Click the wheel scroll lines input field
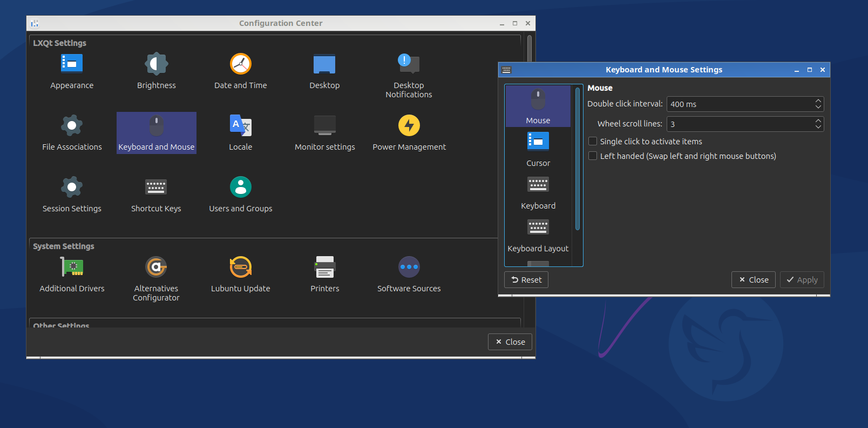The height and width of the screenshot is (428, 868). [740, 124]
